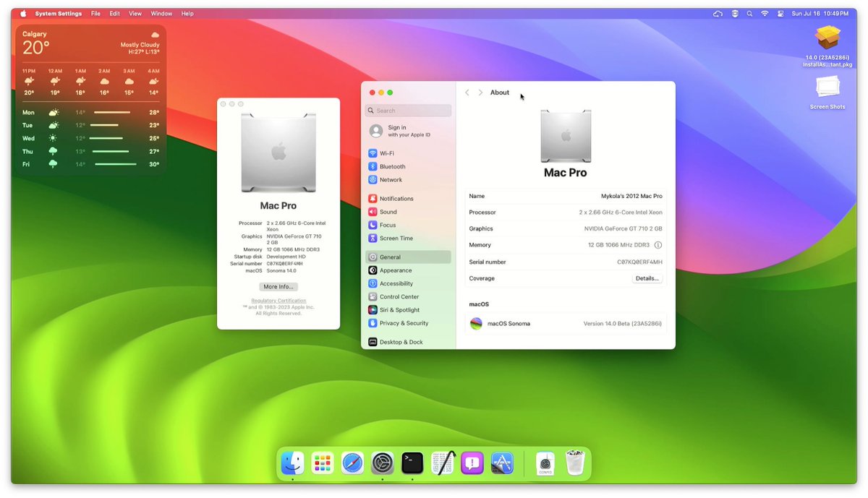868x498 pixels.
Task: Open Focus settings
Action: (x=408, y=225)
